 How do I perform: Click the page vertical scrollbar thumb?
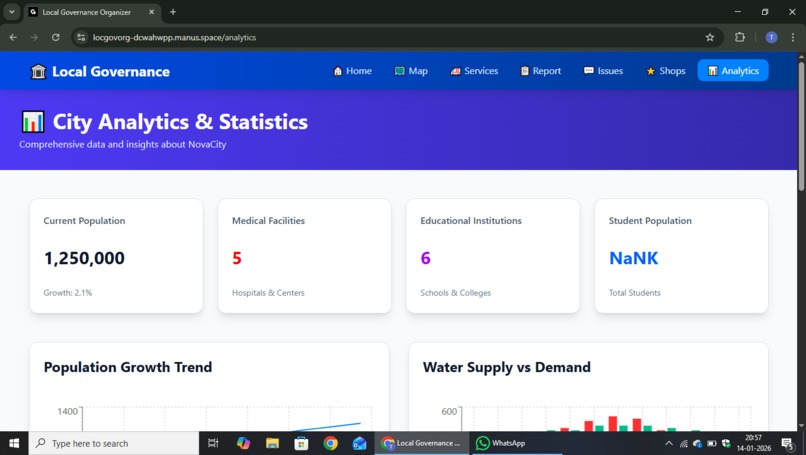(801, 126)
